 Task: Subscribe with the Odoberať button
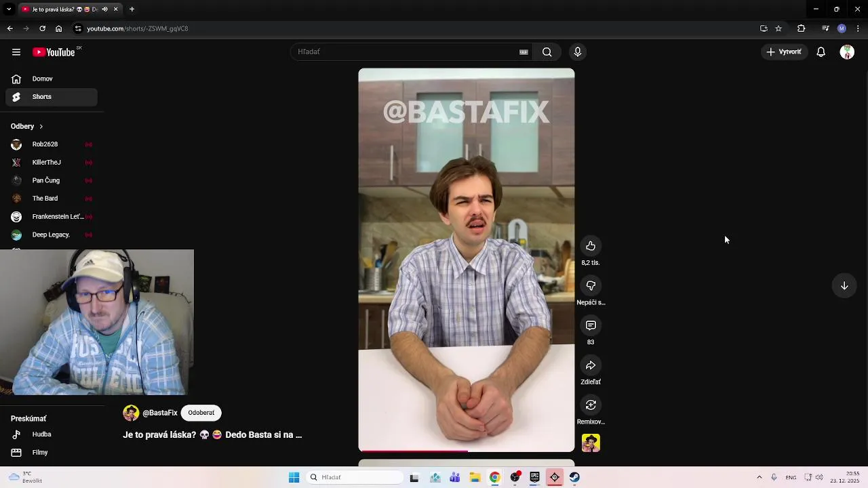[201, 413]
